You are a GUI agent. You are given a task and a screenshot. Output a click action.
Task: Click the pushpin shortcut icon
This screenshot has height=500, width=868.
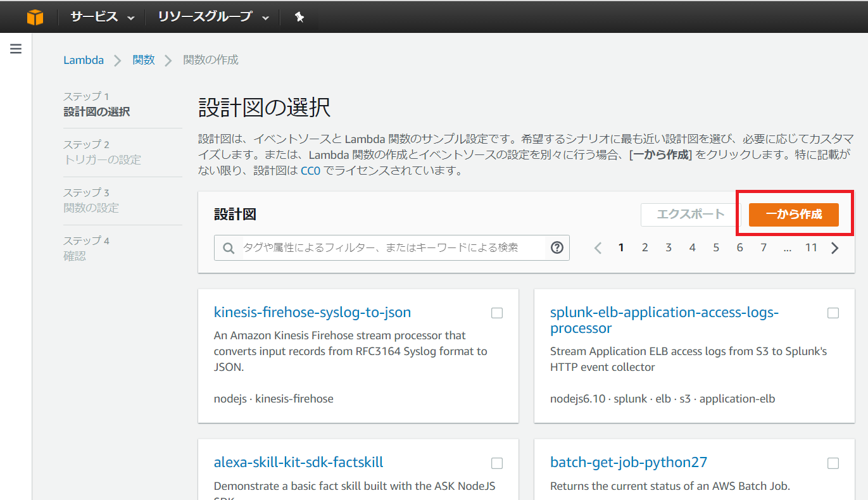pos(300,17)
